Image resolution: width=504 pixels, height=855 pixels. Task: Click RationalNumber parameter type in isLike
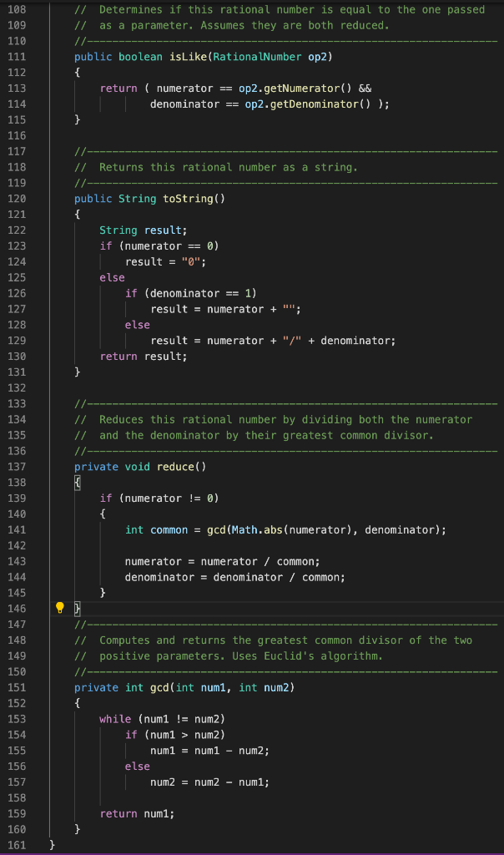pos(257,57)
